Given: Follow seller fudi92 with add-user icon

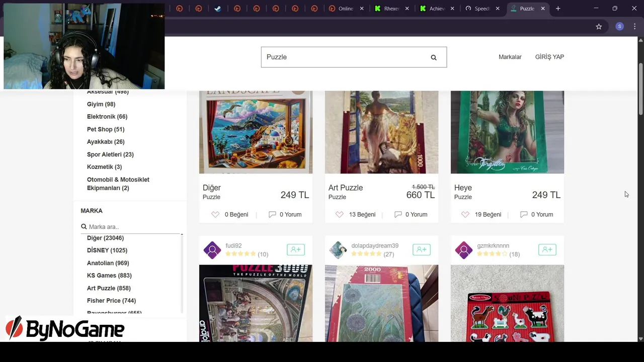Looking at the screenshot, I should 296,249.
